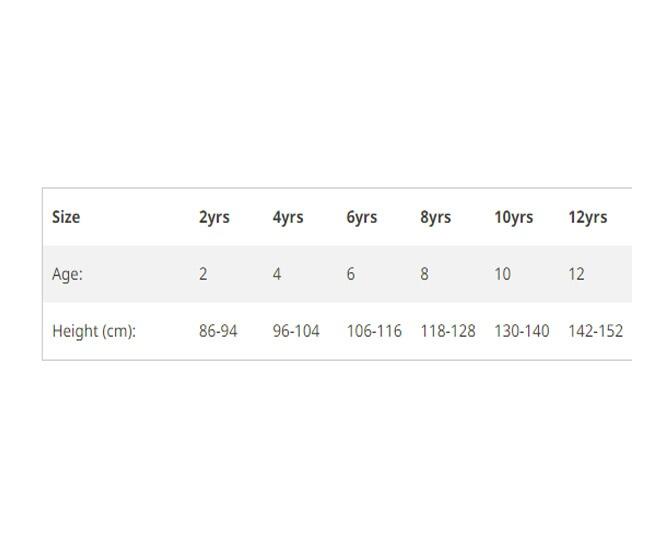Screen dimensions: 653x552
Task: Click the Height (cm) row label
Action: (x=94, y=332)
